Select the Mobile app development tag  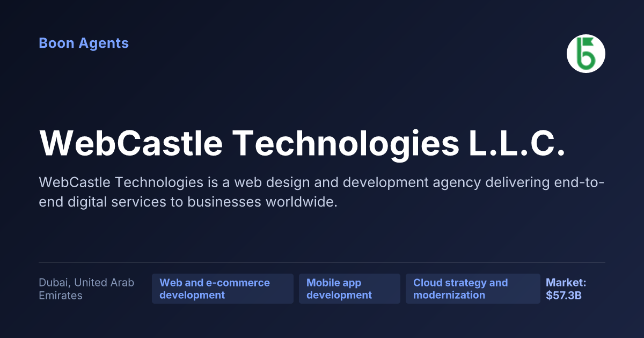click(349, 289)
